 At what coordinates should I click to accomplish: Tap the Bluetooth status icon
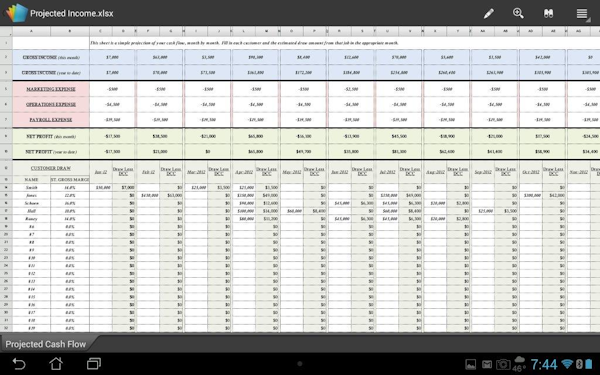click(x=579, y=364)
